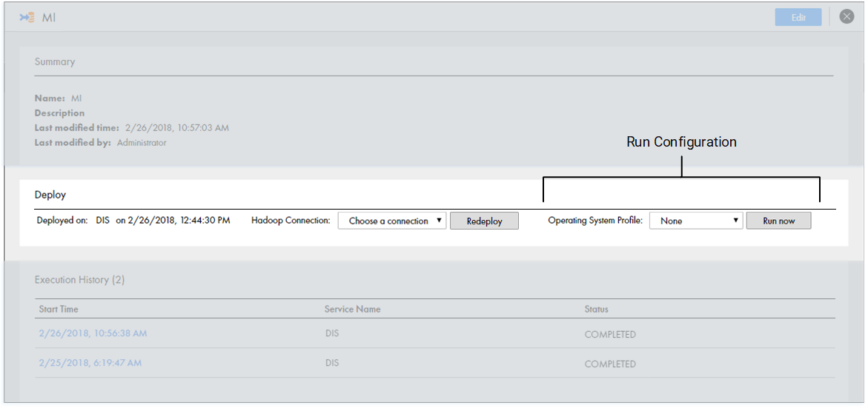
Task: Click the Name: MI field text
Action: coord(58,98)
